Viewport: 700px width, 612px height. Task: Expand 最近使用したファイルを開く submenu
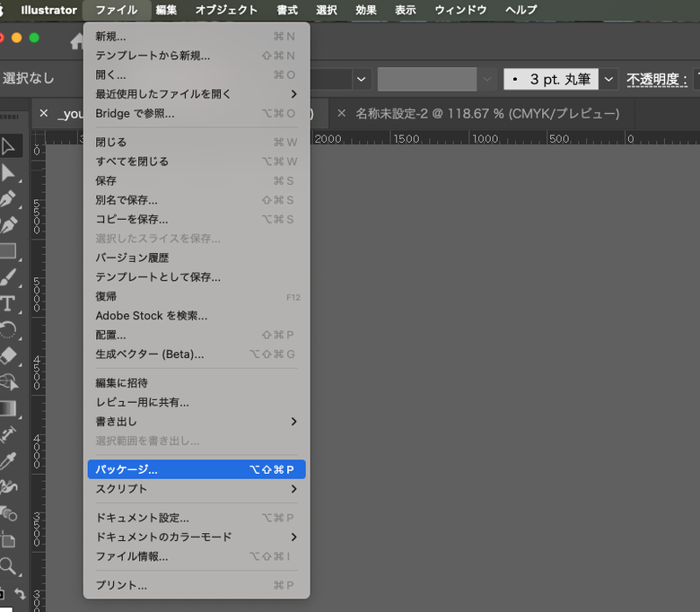[x=197, y=94]
